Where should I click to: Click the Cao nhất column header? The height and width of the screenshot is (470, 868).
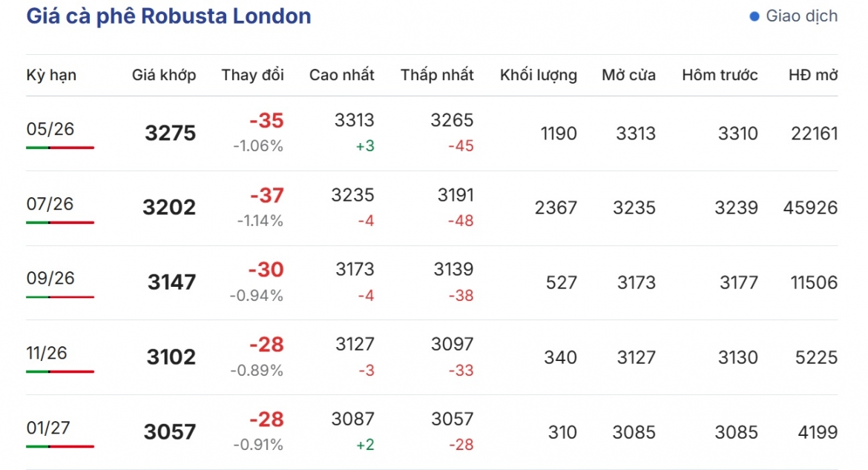(x=341, y=75)
